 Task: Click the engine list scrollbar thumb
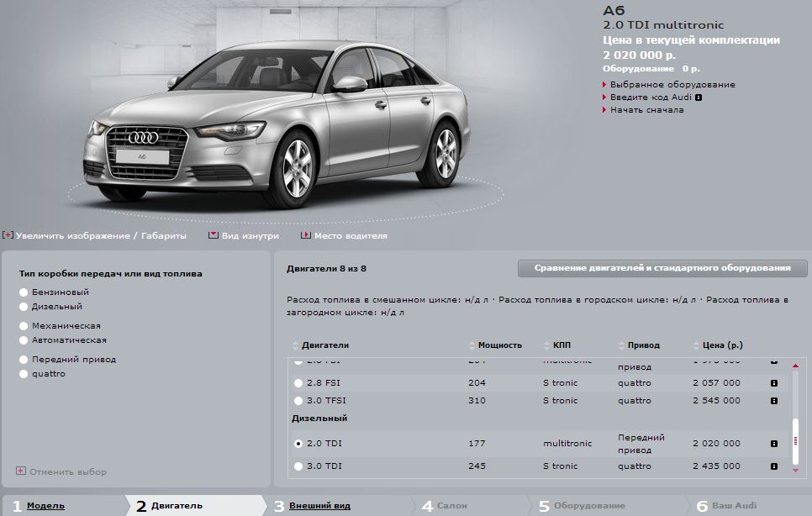click(795, 441)
